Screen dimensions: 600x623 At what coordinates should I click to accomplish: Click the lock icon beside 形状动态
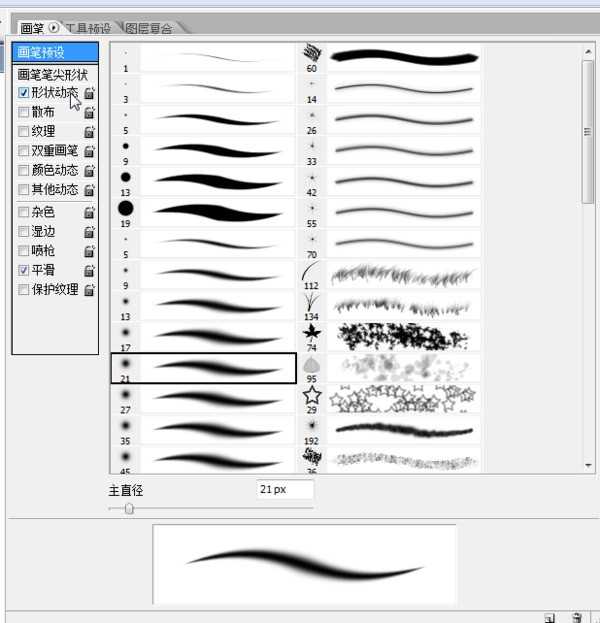click(x=89, y=93)
